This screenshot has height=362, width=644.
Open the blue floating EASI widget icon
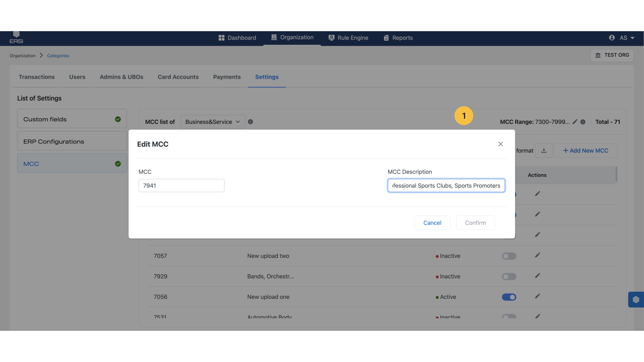(x=636, y=299)
